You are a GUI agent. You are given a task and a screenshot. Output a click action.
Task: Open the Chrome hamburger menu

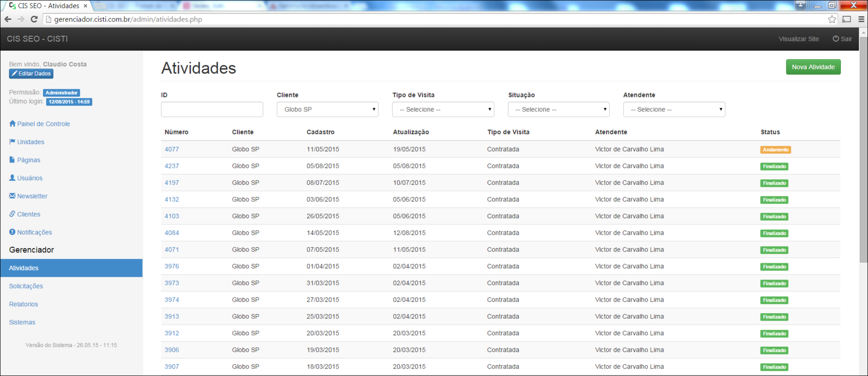coord(861,19)
